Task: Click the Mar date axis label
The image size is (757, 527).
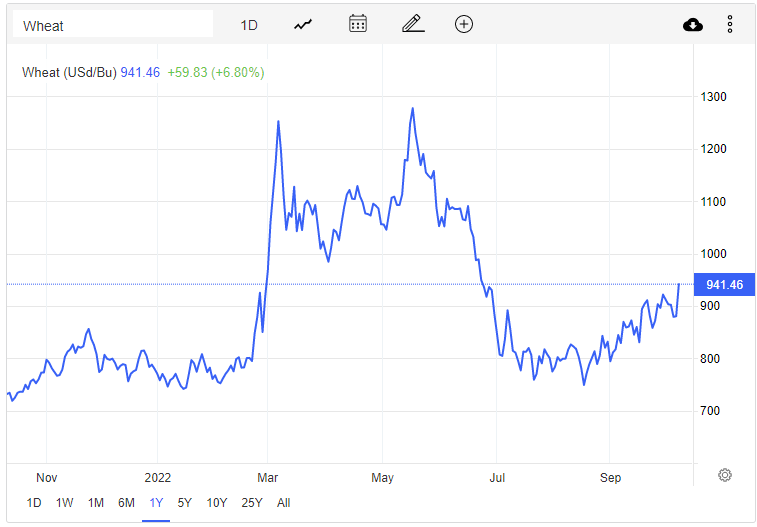Action: [267, 478]
